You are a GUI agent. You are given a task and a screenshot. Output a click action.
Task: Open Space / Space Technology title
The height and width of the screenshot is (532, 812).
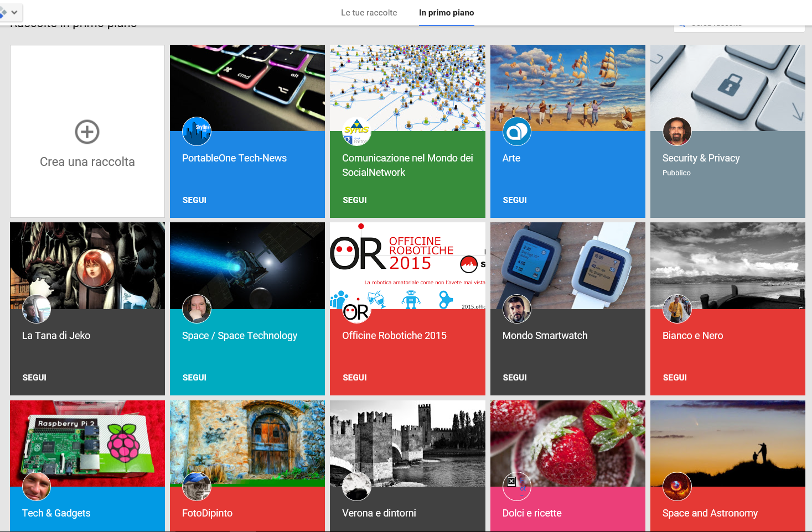coord(240,336)
